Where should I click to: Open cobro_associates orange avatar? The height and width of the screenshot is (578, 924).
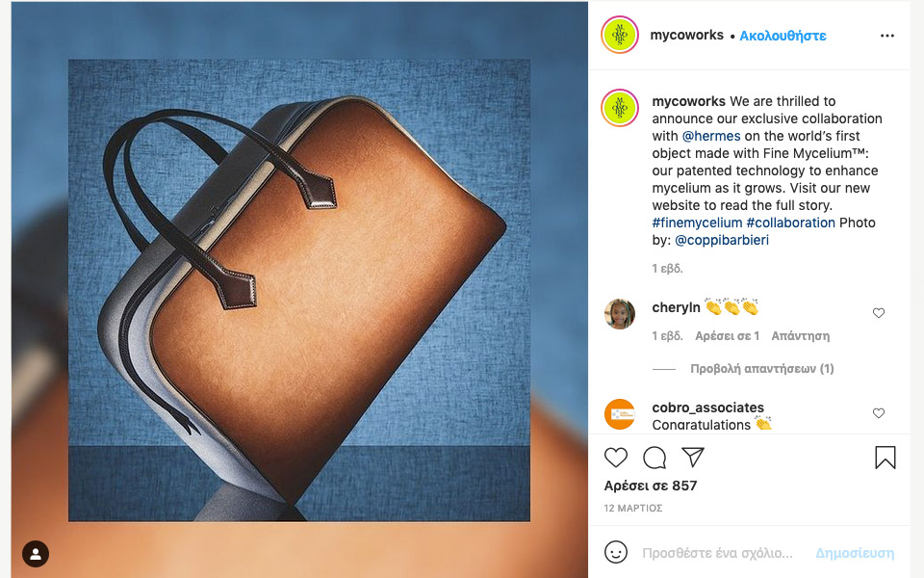tap(620, 414)
